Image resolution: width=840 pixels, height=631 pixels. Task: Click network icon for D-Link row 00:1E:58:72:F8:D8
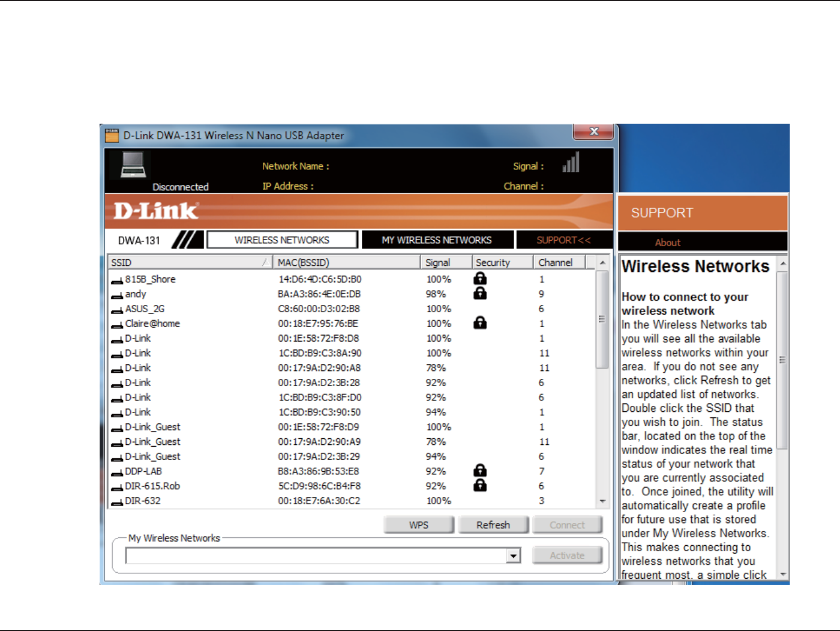(117, 340)
